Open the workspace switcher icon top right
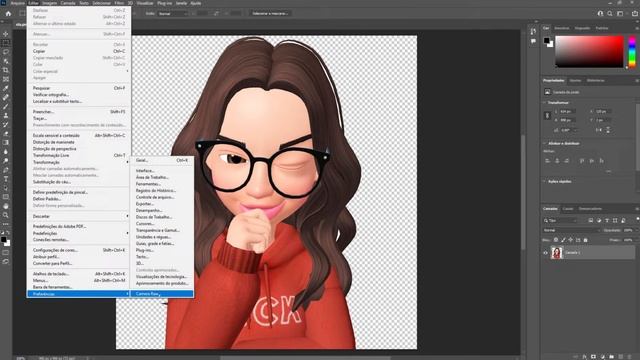 (x=620, y=13)
